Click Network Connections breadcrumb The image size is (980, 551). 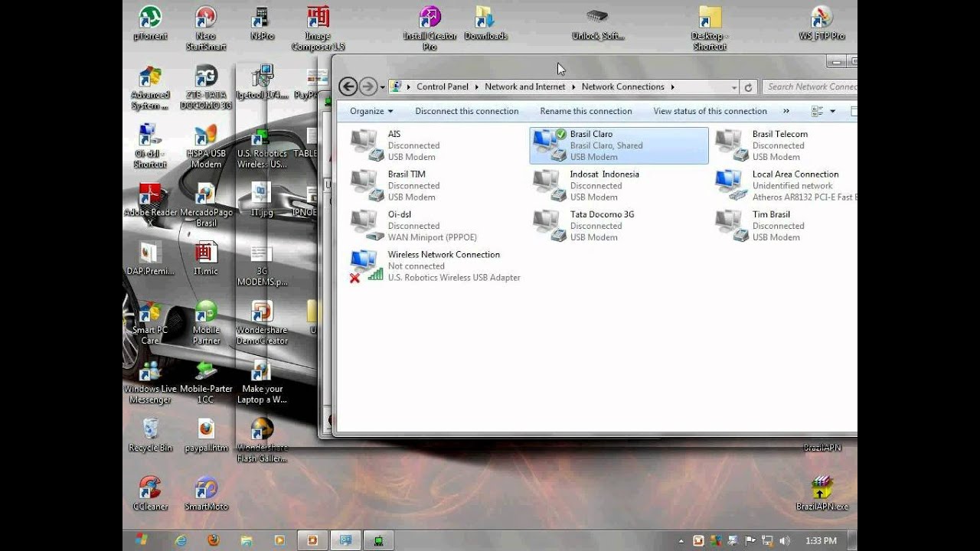[623, 87]
